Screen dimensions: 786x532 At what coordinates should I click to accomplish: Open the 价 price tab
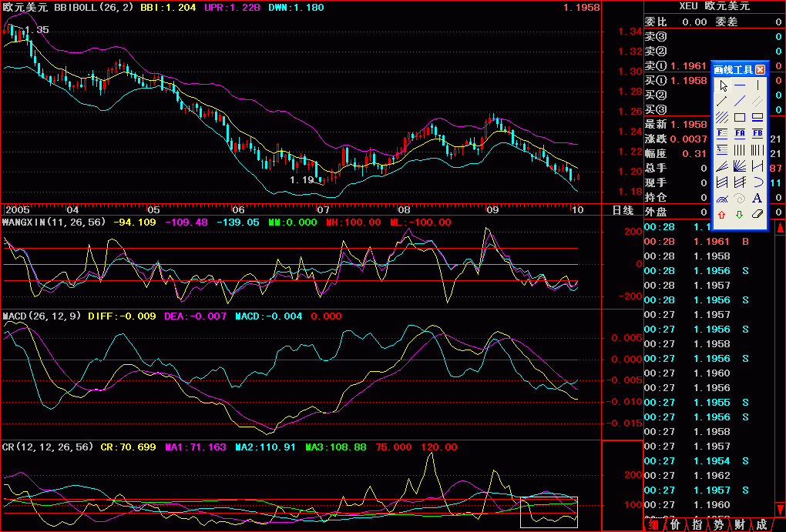tap(675, 525)
